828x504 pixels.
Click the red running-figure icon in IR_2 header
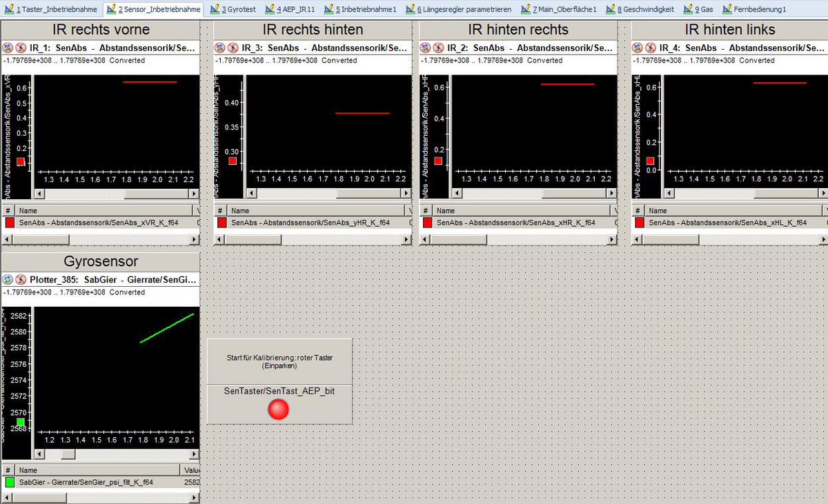(437, 48)
